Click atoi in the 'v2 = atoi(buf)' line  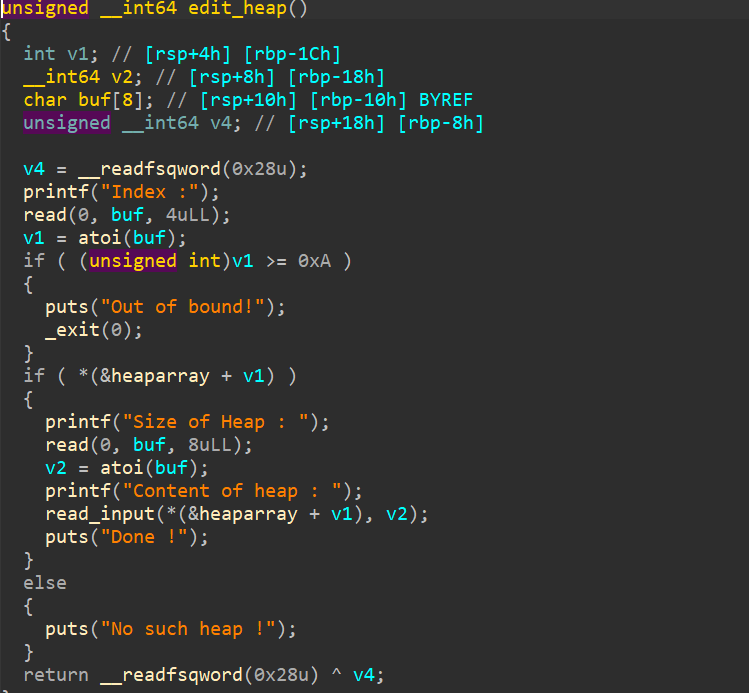pyautogui.click(x=122, y=468)
